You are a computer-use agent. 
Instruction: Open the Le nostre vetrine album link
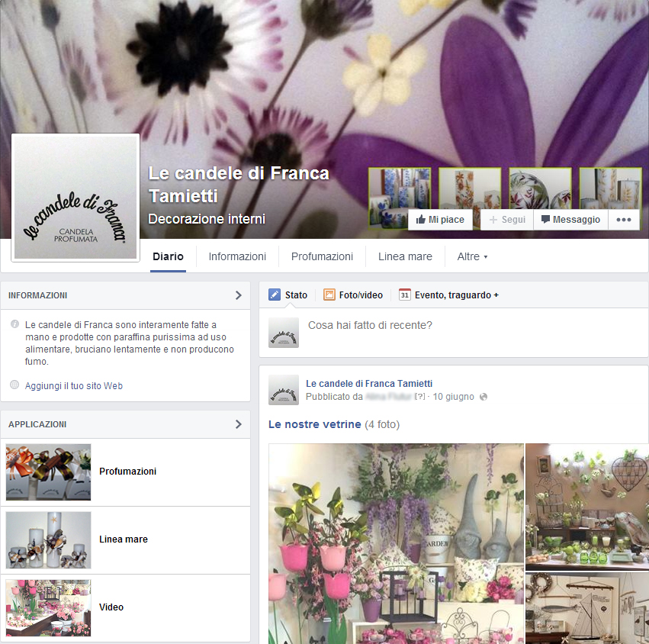[314, 424]
